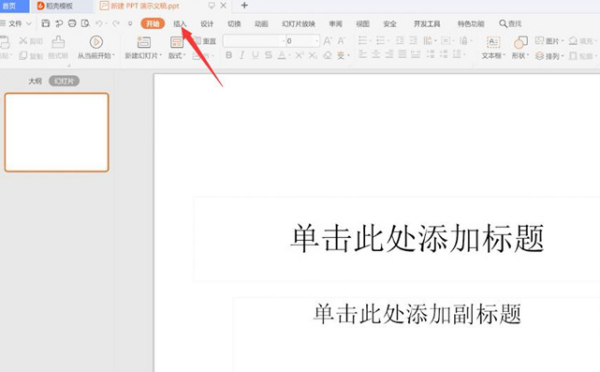Click the Text Box icon

click(493, 42)
